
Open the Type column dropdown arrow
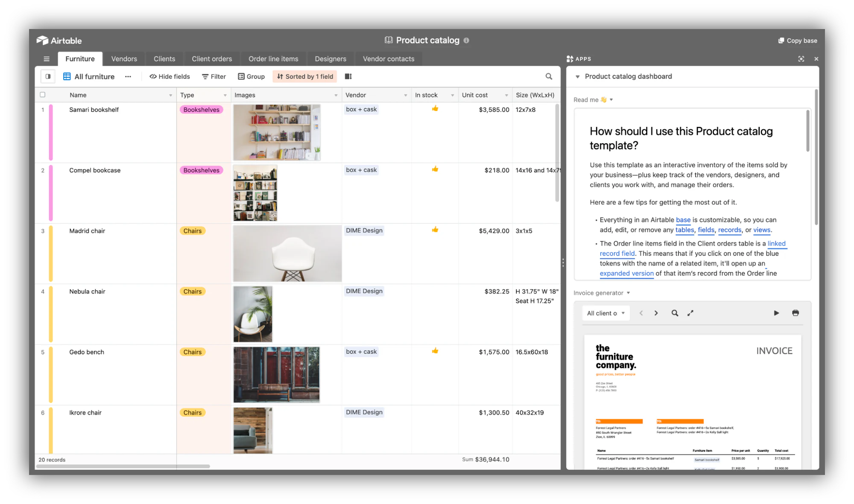coord(225,95)
